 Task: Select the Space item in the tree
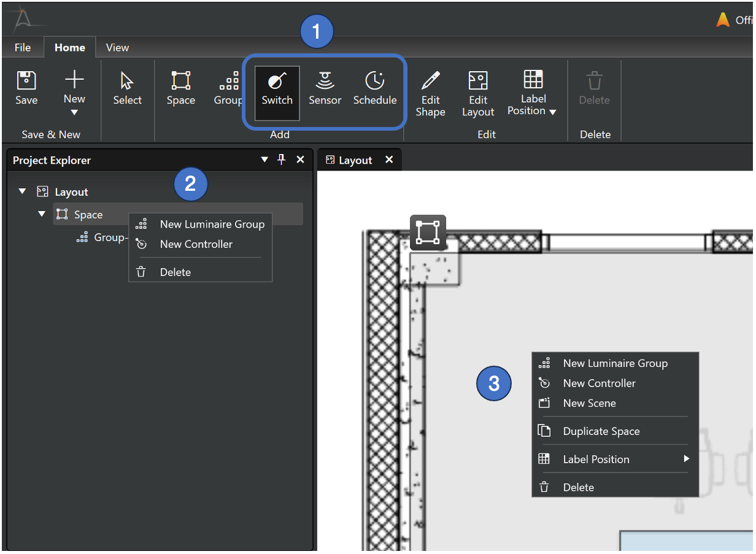click(178, 214)
